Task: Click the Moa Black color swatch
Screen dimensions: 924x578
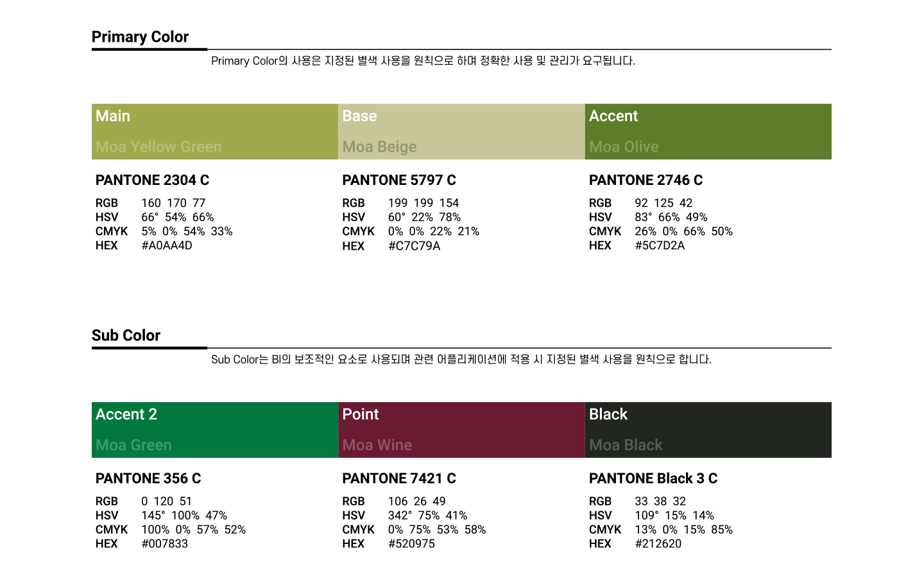Action: (x=708, y=430)
